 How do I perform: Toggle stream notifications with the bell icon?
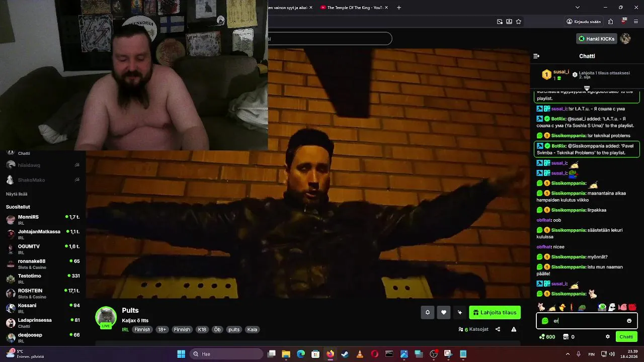point(428,312)
